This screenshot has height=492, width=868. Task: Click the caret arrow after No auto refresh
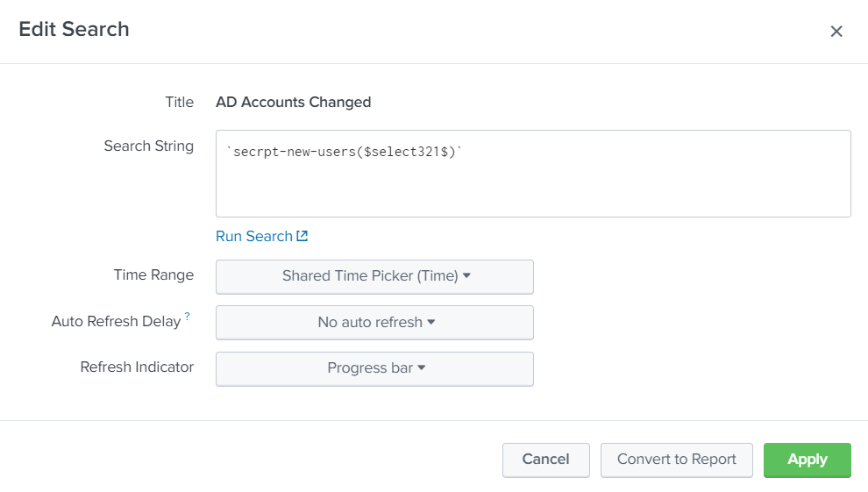click(x=431, y=322)
